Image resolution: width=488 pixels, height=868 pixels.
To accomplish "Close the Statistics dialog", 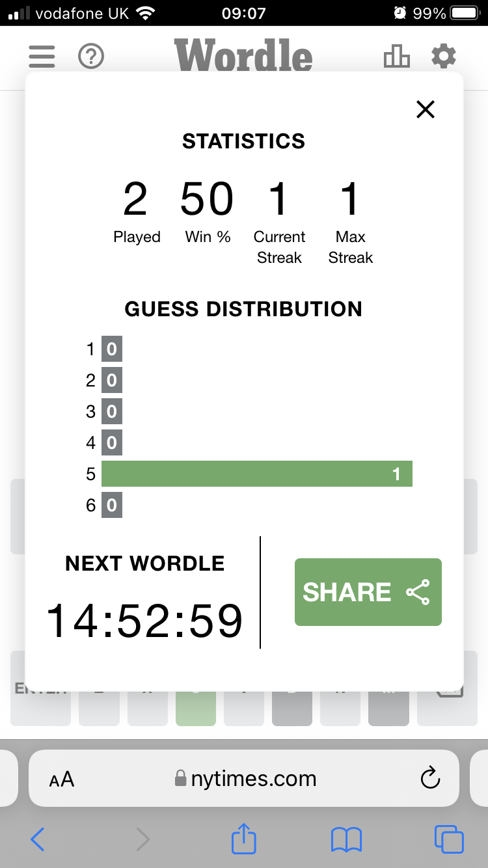I will [x=425, y=109].
